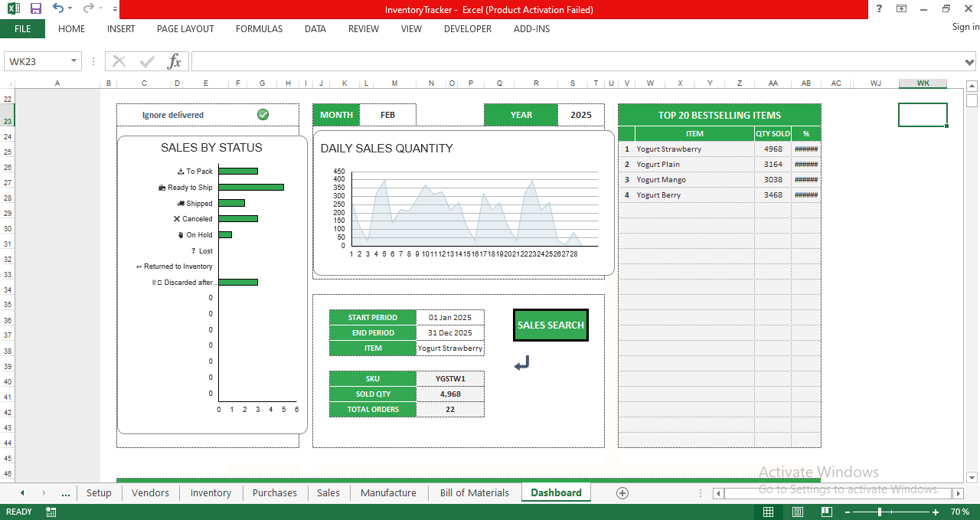The image size is (980, 520).
Task: Open the FORMULAS ribbon tab
Action: [259, 29]
